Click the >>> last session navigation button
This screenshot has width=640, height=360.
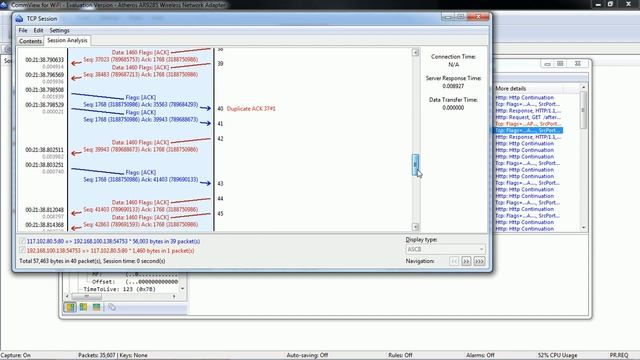(479, 261)
